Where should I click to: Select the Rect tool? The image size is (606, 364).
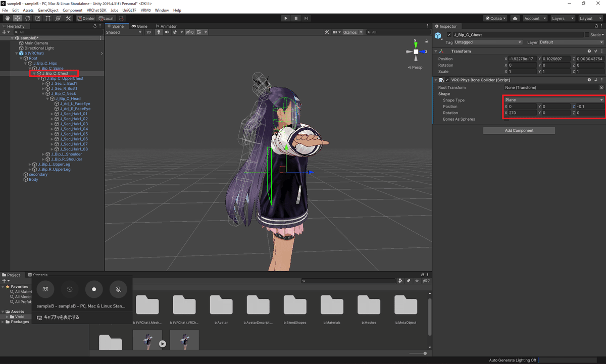(47, 18)
